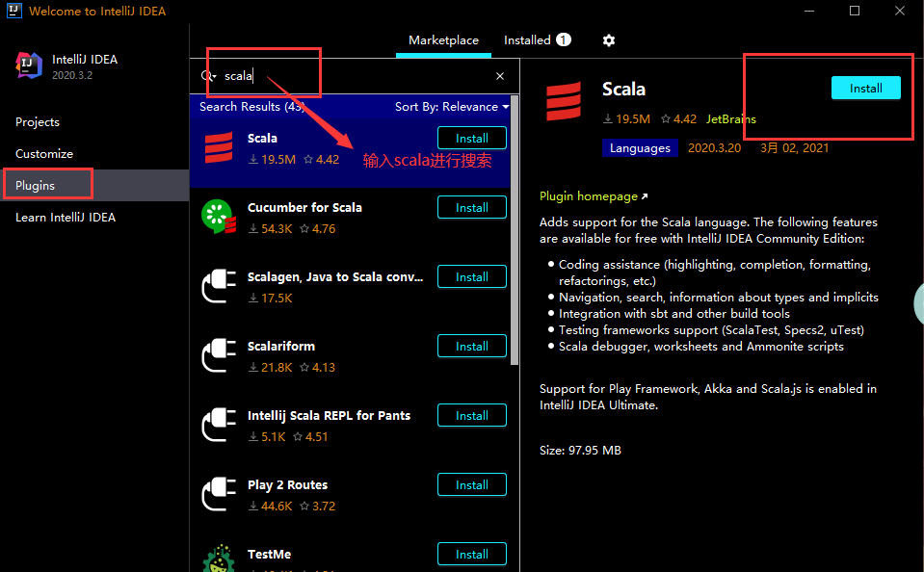924x572 pixels.
Task: Open the Plugin homepage link
Action: coord(588,196)
